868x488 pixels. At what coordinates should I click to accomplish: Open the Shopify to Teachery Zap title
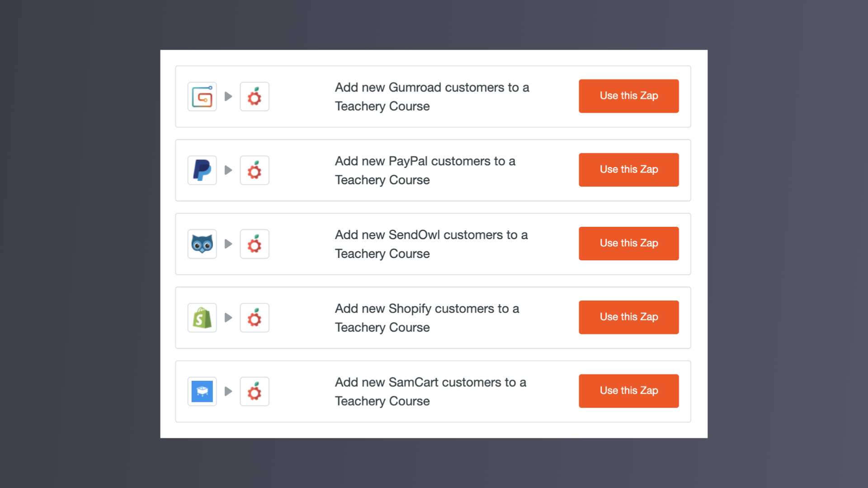click(427, 318)
